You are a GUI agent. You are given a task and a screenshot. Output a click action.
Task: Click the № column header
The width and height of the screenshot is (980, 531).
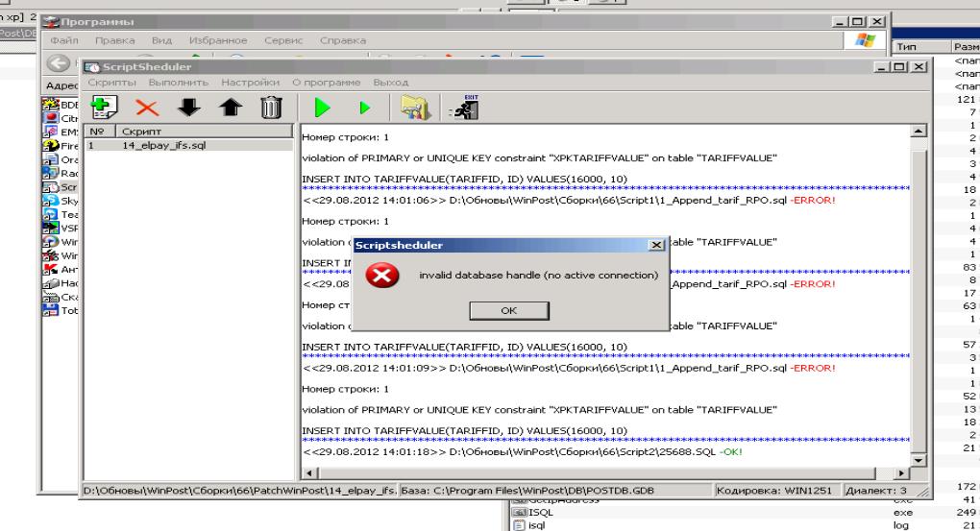[99, 132]
